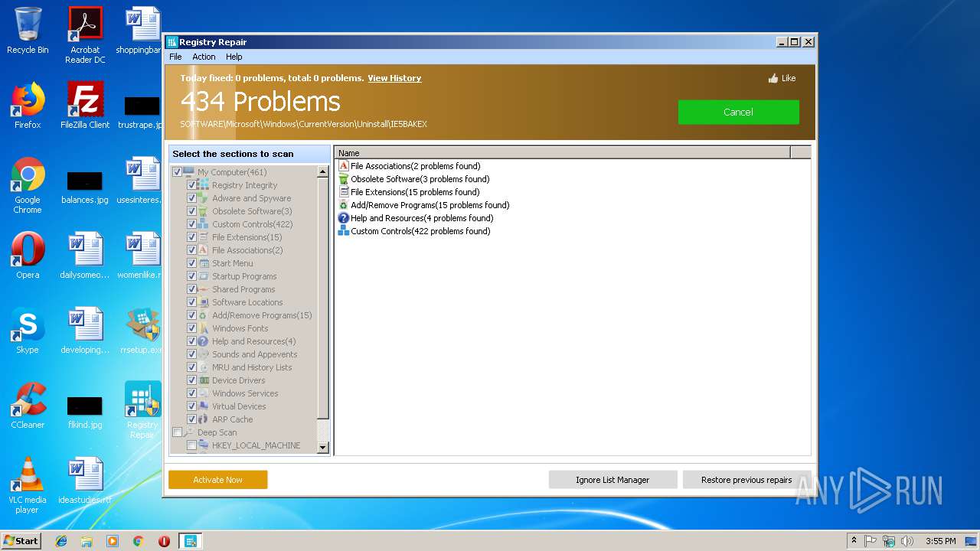This screenshot has width=980, height=551.
Task: Click the volume speaker tray icon
Action: tap(907, 541)
